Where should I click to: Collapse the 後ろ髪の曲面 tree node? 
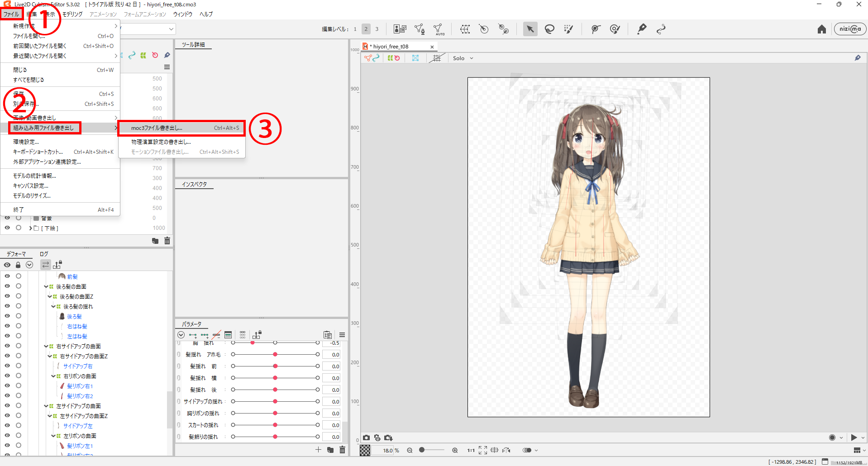tap(46, 286)
